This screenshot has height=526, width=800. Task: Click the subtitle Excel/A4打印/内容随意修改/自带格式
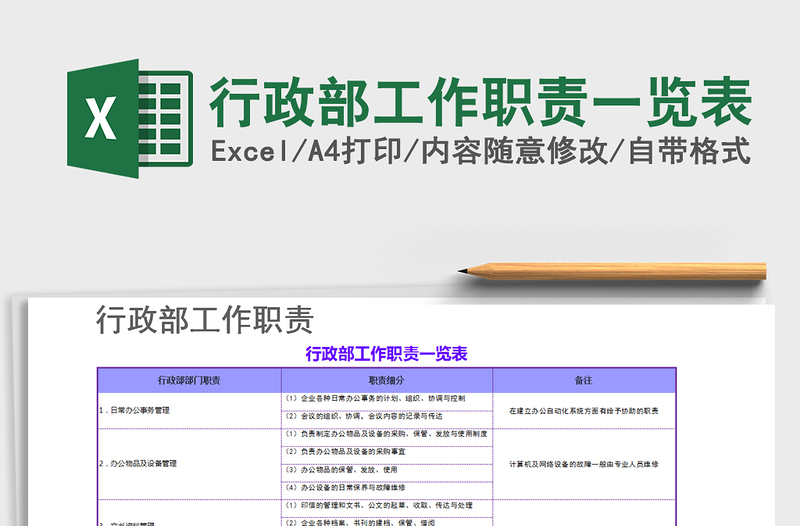[x=481, y=151]
